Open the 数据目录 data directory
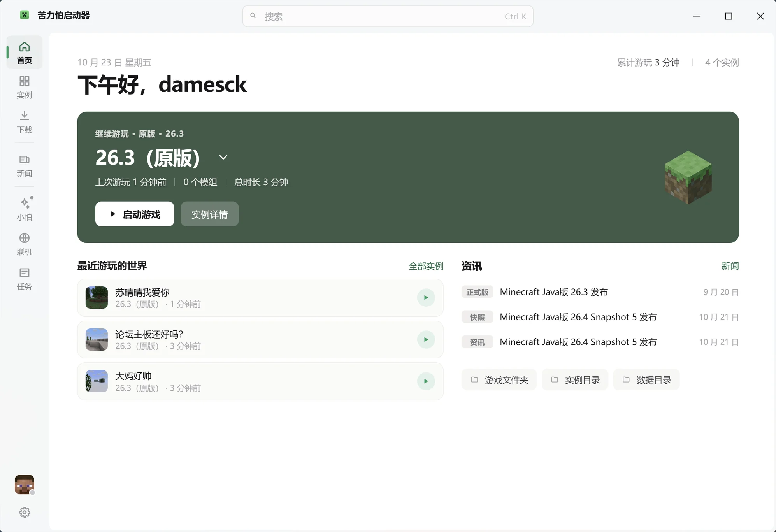This screenshot has height=532, width=776. coord(646,379)
